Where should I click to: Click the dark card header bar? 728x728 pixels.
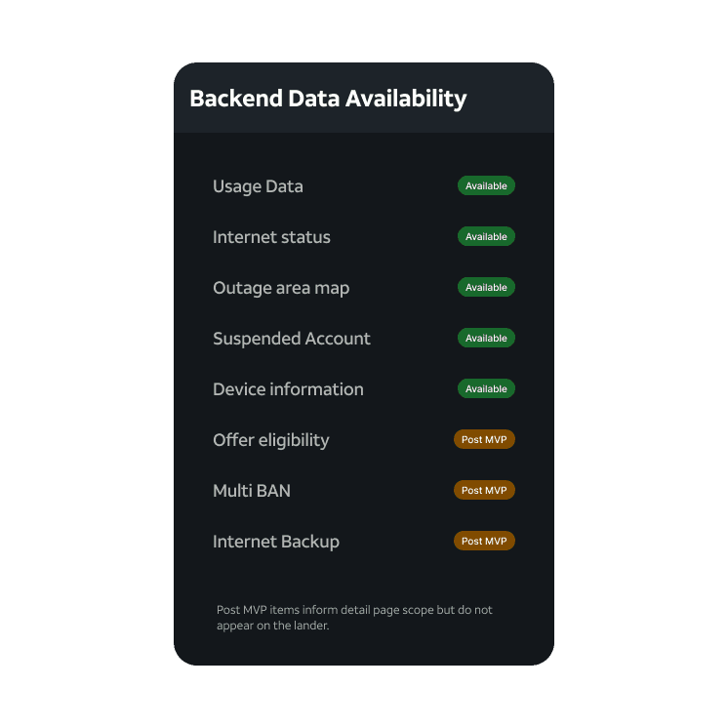point(364,98)
